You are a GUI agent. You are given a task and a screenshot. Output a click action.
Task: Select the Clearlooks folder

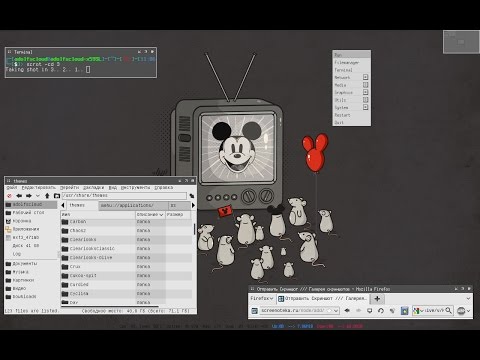pos(83,240)
